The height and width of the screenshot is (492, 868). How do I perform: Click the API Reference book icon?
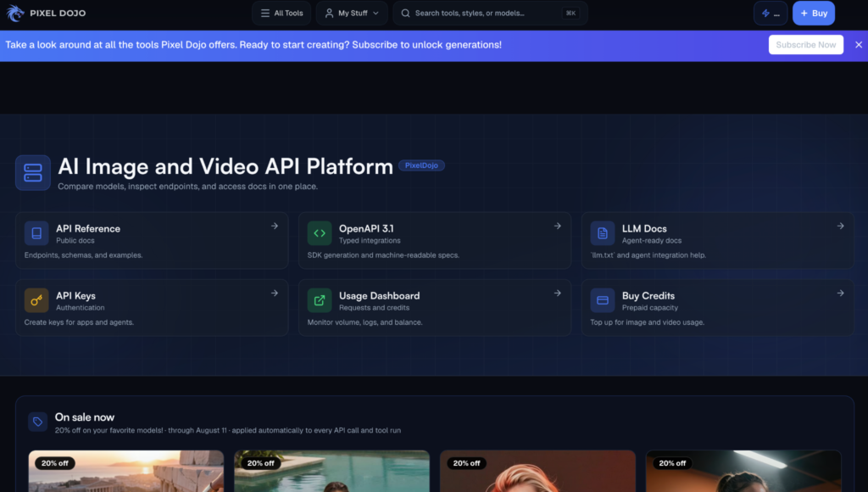click(36, 233)
